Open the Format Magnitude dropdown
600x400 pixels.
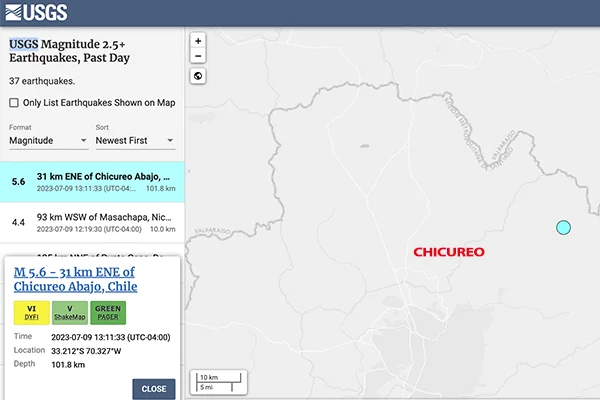49,140
